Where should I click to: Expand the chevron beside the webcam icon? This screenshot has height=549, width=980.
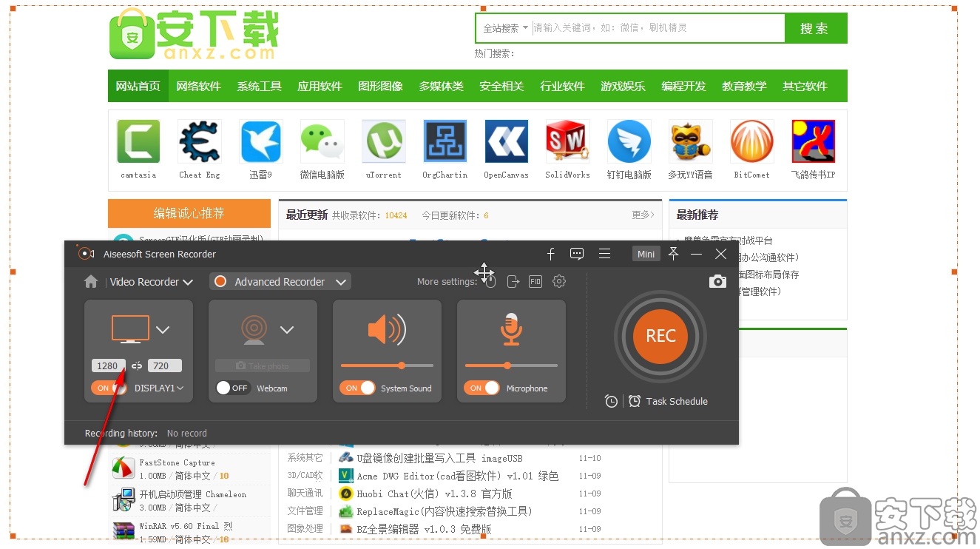287,330
